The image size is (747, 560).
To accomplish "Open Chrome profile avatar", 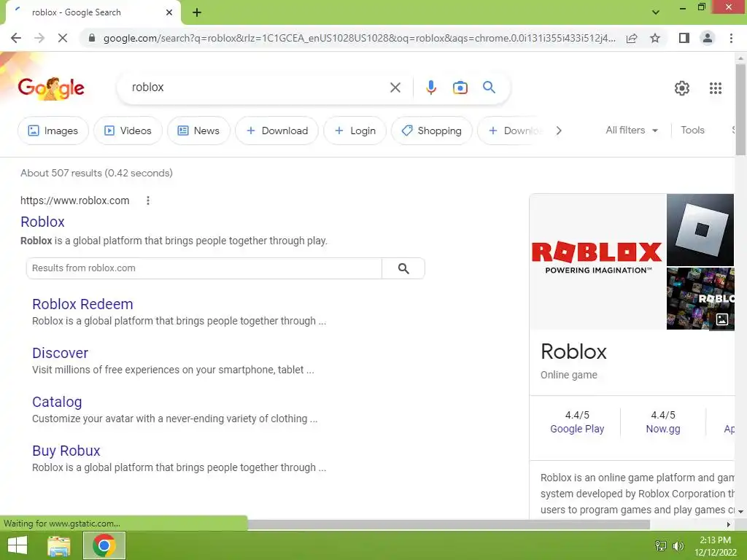I will 708,38.
